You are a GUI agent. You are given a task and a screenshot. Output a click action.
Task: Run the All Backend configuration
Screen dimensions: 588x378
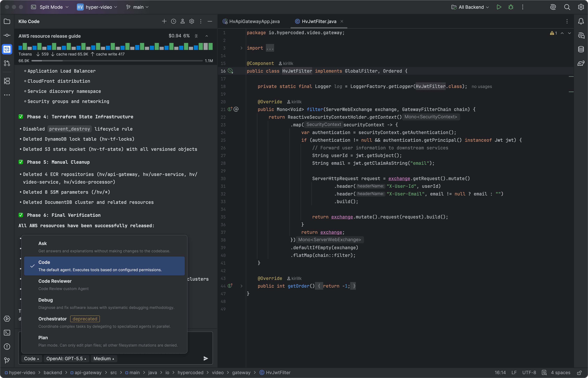[499, 7]
